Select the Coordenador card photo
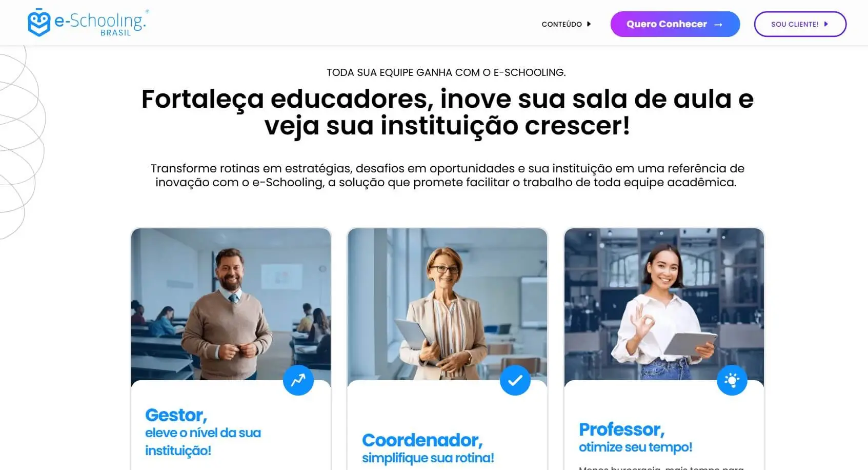The height and width of the screenshot is (470, 868). tap(448, 304)
